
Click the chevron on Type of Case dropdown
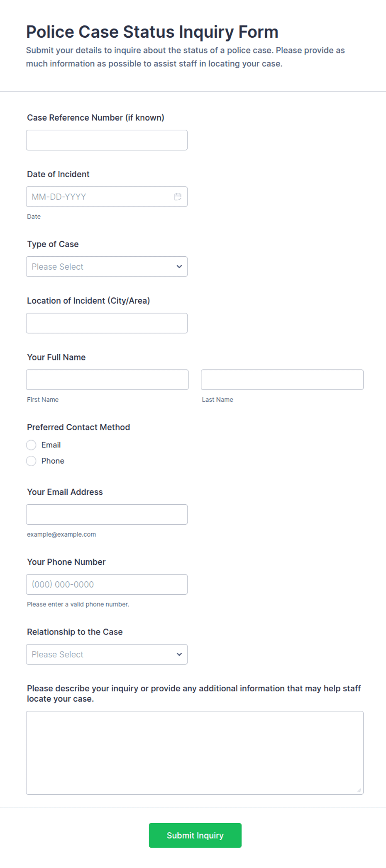click(x=178, y=267)
